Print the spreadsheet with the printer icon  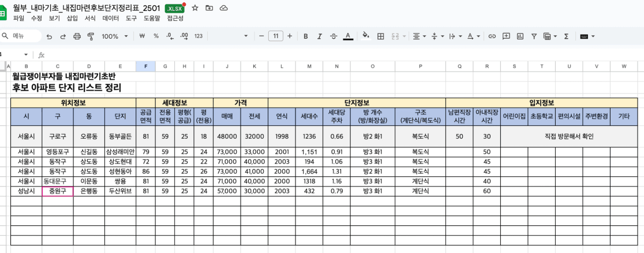click(77, 36)
